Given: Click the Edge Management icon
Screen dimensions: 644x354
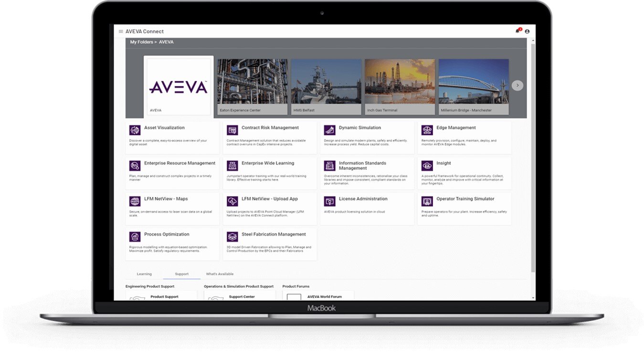Looking at the screenshot, I should (x=427, y=130).
